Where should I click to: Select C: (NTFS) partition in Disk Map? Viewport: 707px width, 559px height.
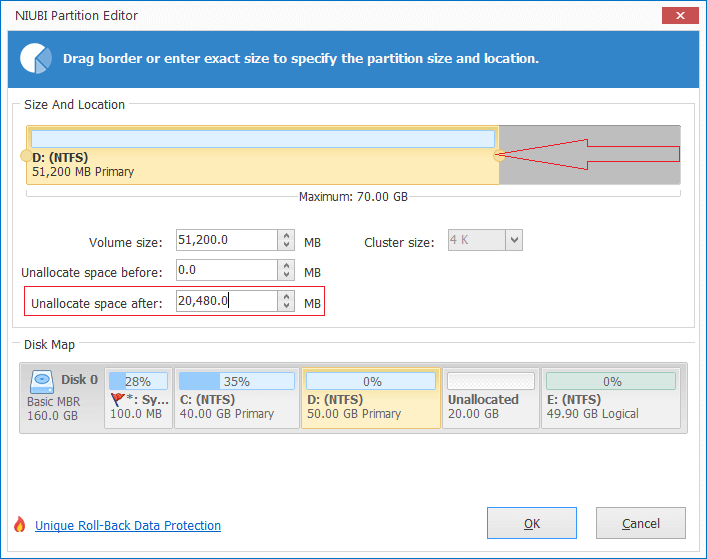point(236,398)
